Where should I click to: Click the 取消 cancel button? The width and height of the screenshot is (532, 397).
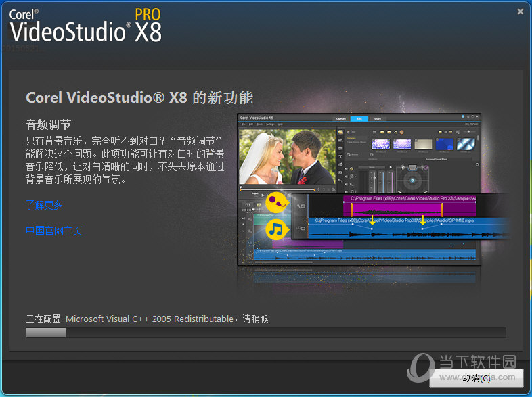tap(476, 378)
